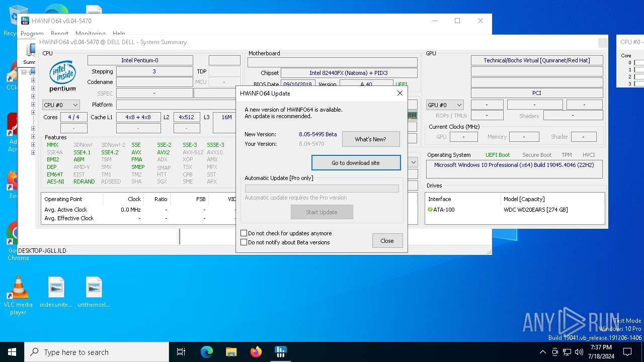644x362 pixels.
Task: Click the Intel Pentium-0 CPU name field
Action: coord(140,60)
